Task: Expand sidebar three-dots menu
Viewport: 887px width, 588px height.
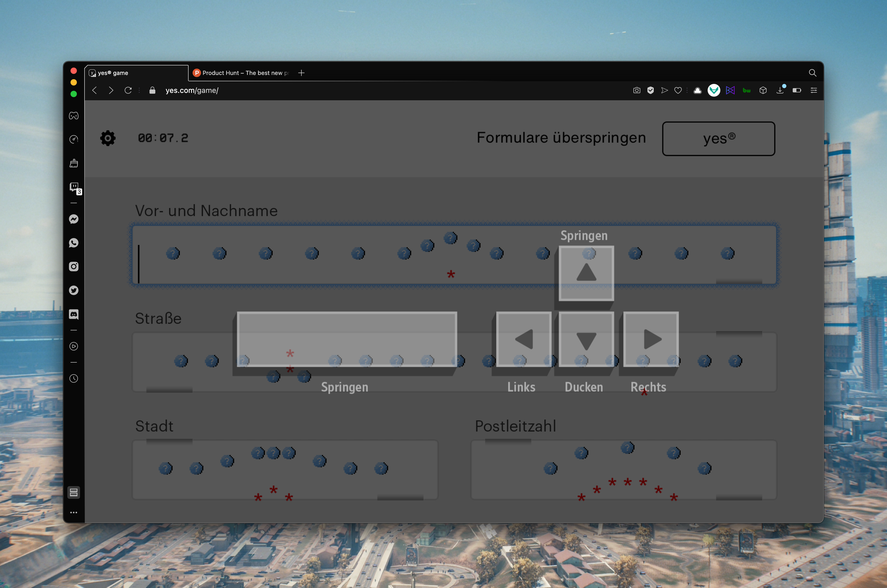Action: click(73, 512)
